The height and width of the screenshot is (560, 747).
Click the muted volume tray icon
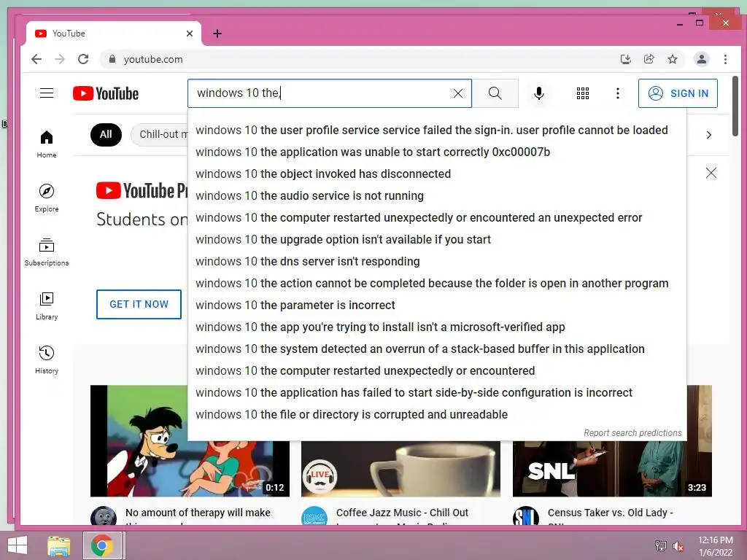click(x=678, y=546)
